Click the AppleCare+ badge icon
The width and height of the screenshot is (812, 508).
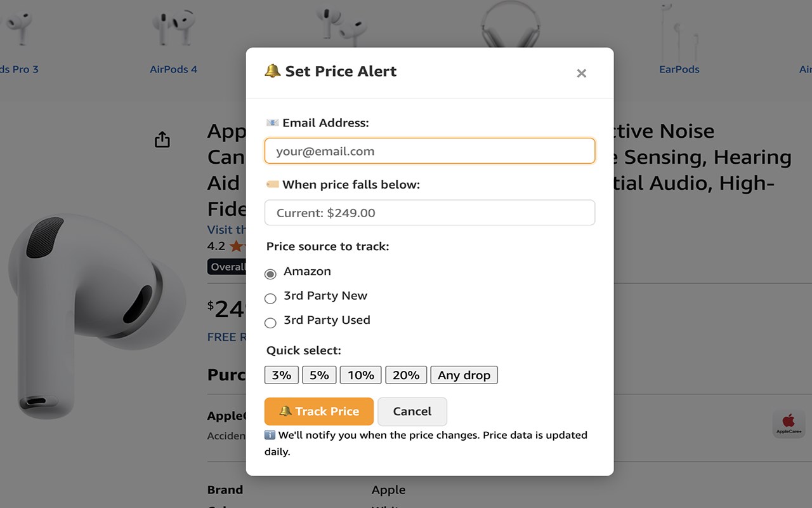coord(789,424)
